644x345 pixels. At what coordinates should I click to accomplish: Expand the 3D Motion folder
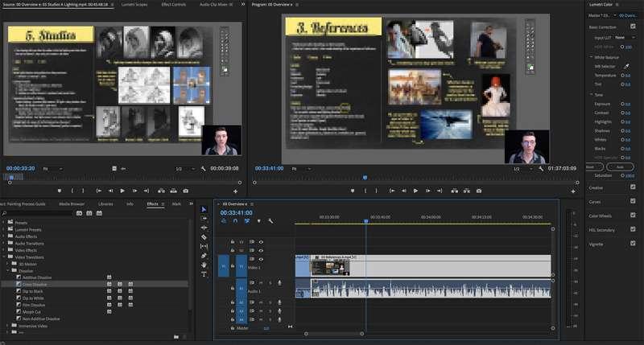(x=8, y=265)
